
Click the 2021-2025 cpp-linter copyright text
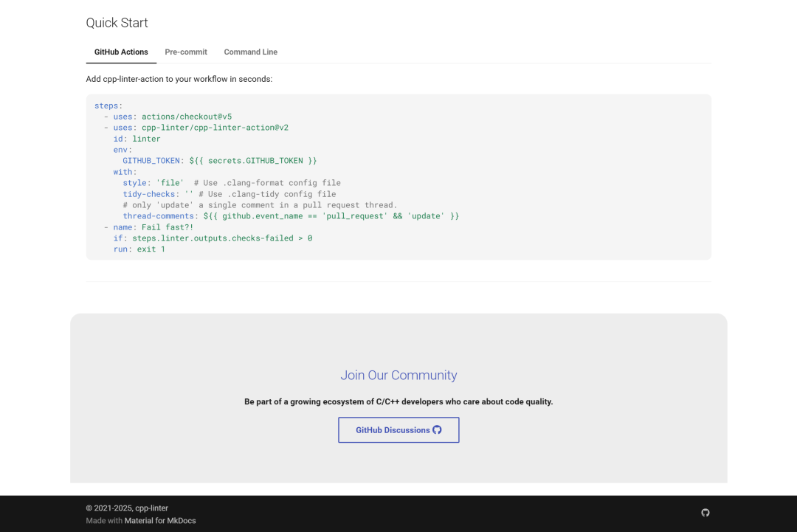(x=127, y=508)
